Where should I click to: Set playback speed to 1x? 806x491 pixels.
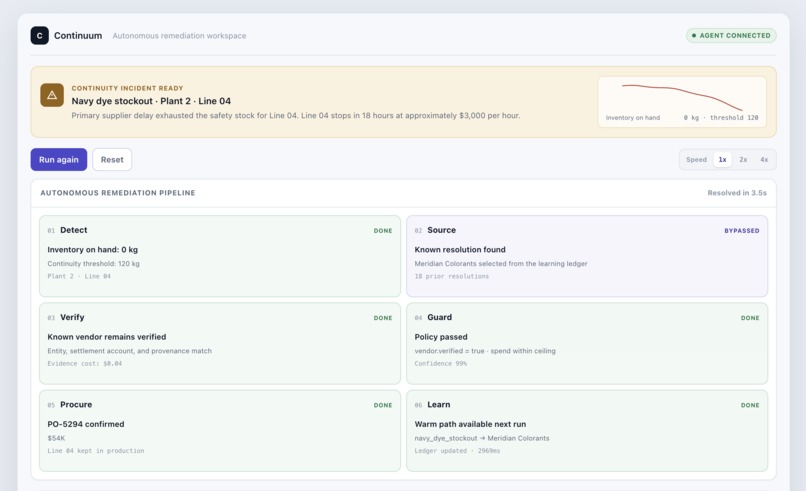[722, 159]
